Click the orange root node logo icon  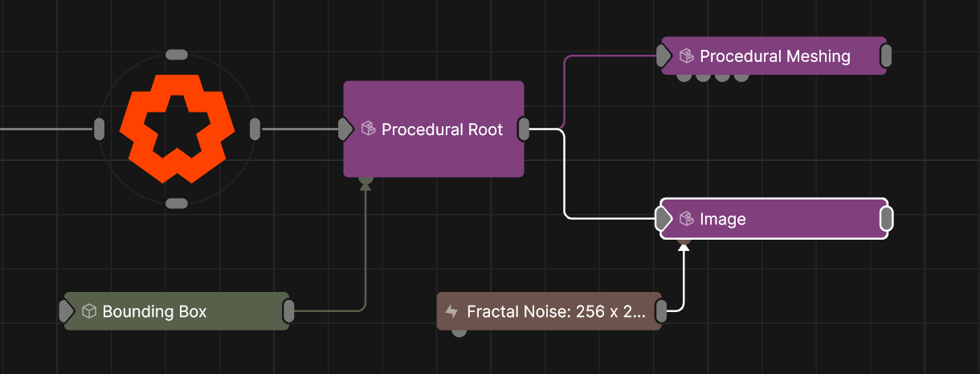[x=177, y=129]
